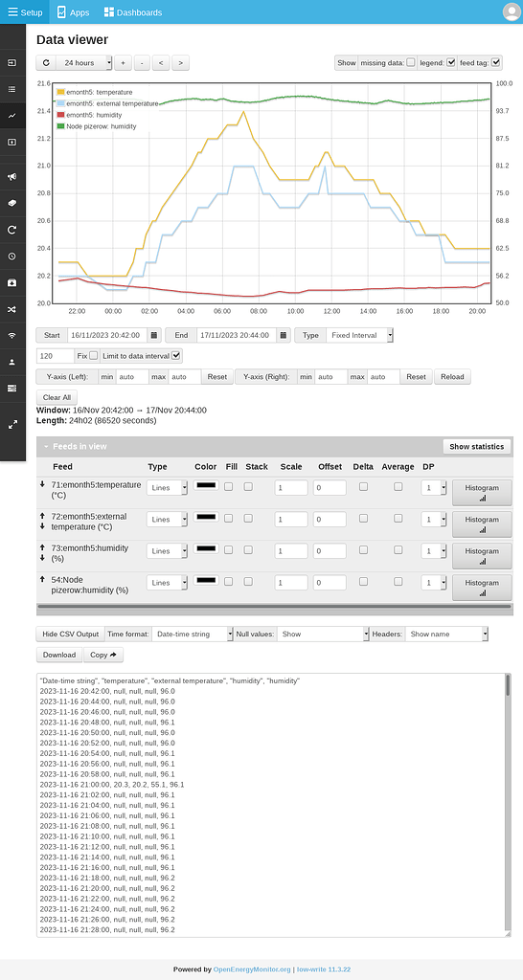Enable Average for feed 54 pizerow humidity

coord(398,581)
